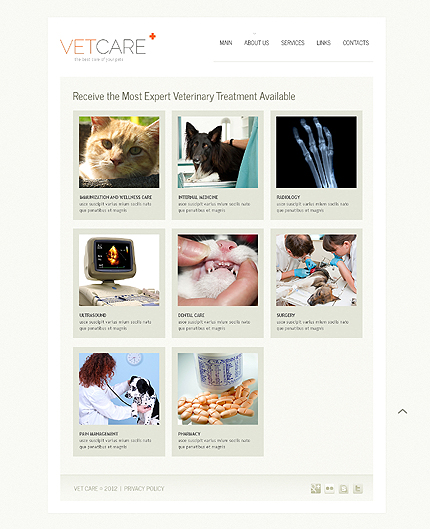Click the Google Plus icon in footer
Image resolution: width=430 pixels, height=529 pixels.
point(316,489)
